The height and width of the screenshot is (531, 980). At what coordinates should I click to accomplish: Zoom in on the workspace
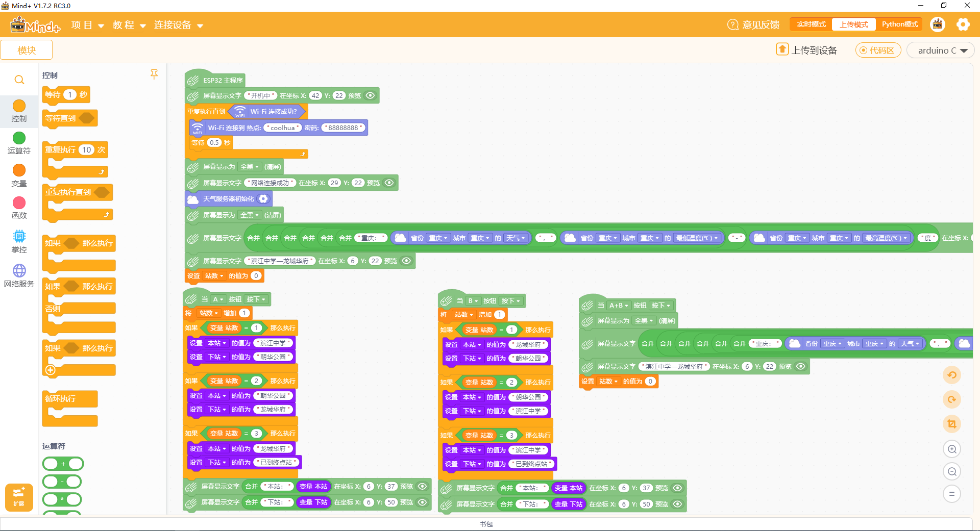pos(952,449)
